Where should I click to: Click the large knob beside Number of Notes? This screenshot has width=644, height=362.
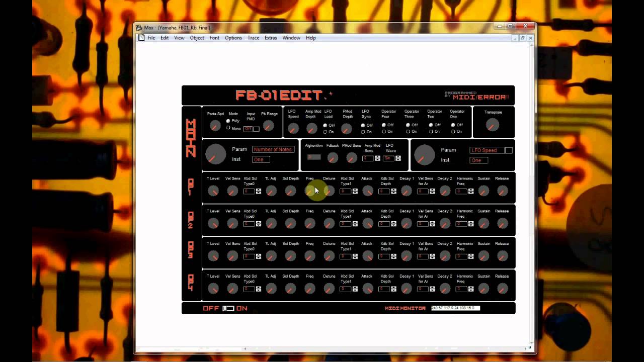pos(216,154)
